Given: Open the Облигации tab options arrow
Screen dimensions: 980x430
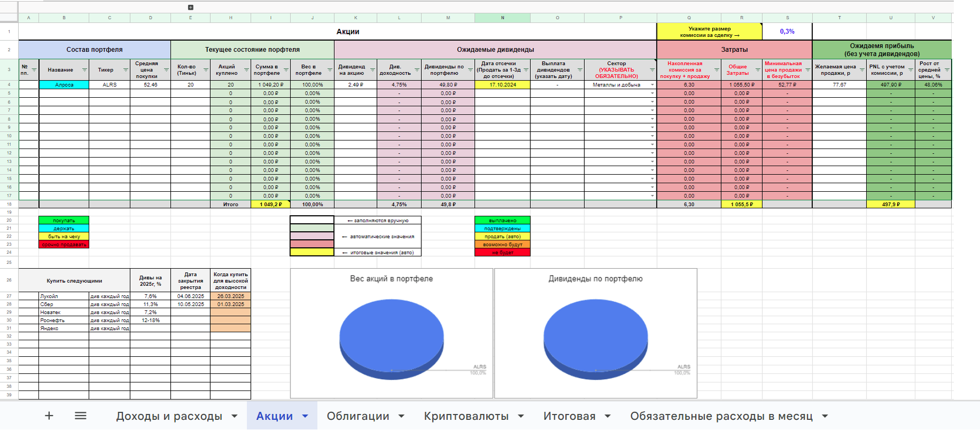Looking at the screenshot, I should [402, 416].
